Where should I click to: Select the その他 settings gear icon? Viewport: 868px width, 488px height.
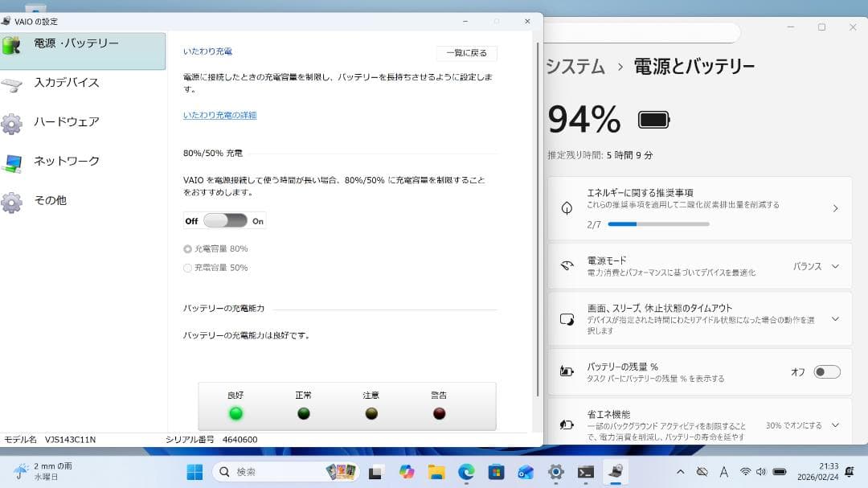point(14,201)
